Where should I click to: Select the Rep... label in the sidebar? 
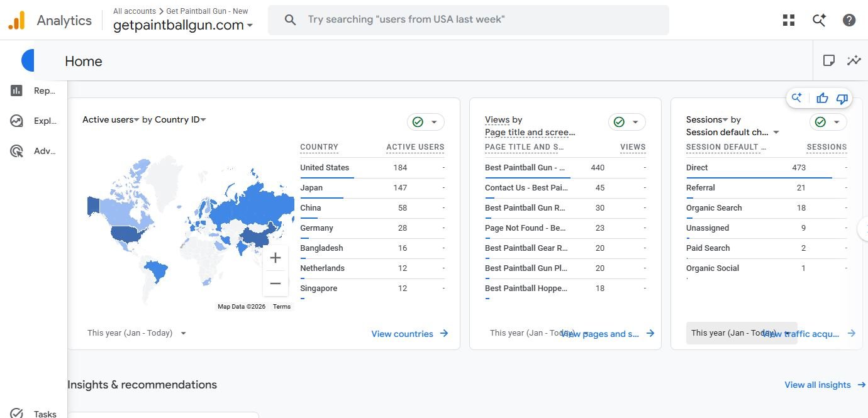[45, 91]
